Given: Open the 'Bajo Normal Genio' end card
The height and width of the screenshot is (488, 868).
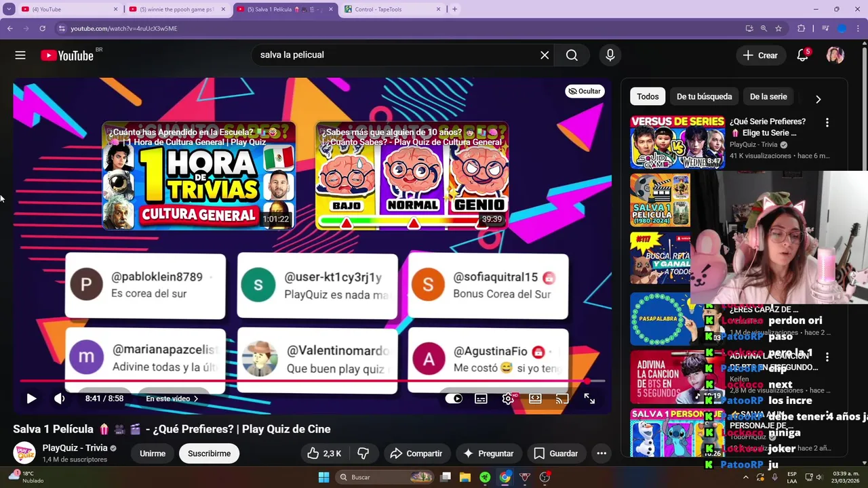Looking at the screenshot, I should click(412, 176).
